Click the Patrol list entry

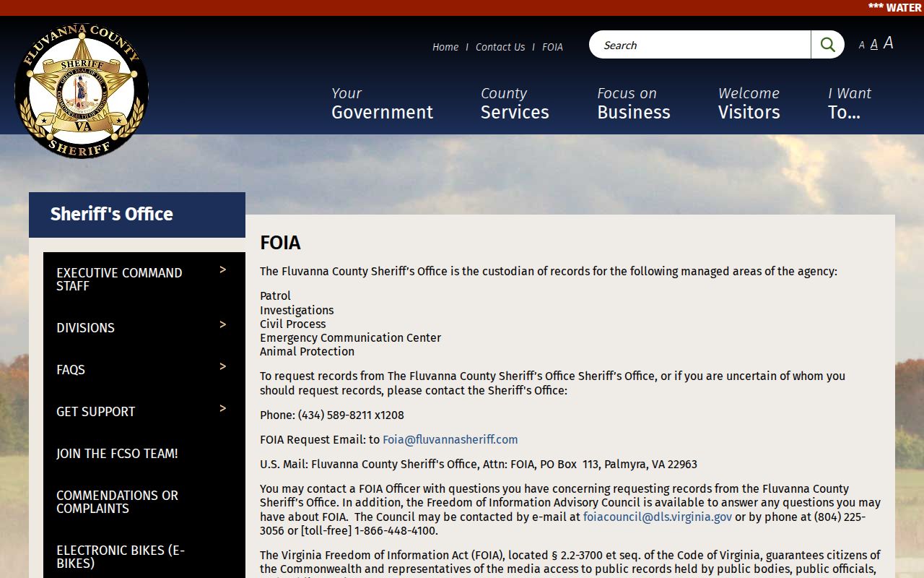pos(275,296)
